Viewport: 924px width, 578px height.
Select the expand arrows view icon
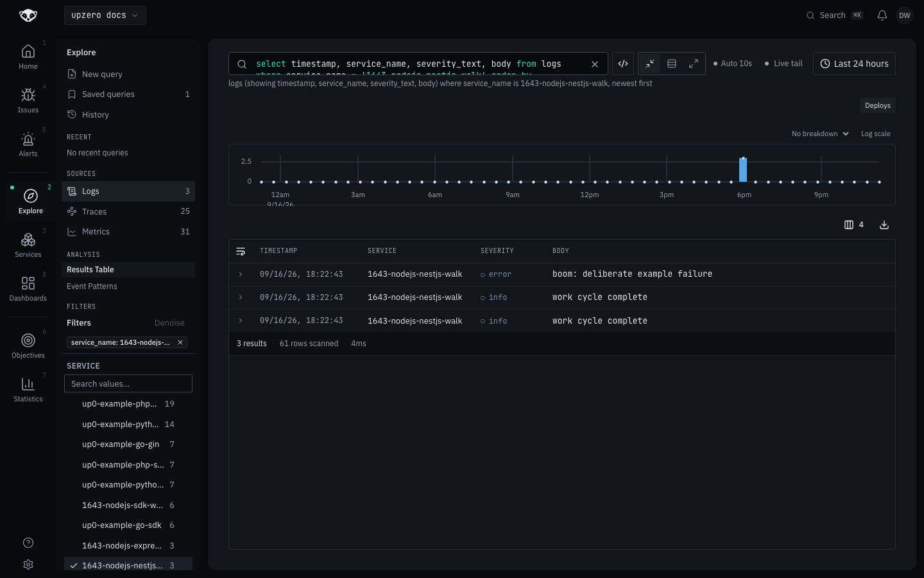pyautogui.click(x=694, y=64)
